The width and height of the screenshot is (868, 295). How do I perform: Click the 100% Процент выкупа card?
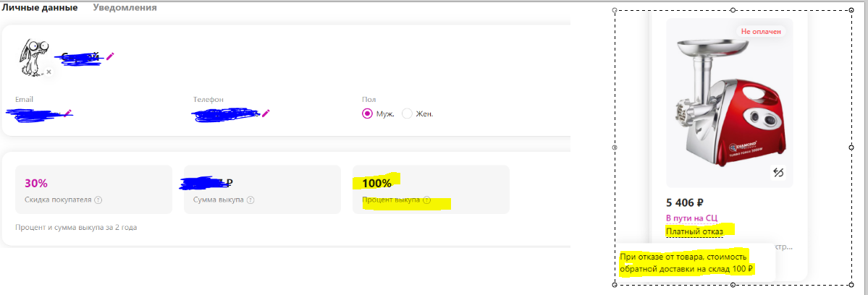(x=431, y=189)
